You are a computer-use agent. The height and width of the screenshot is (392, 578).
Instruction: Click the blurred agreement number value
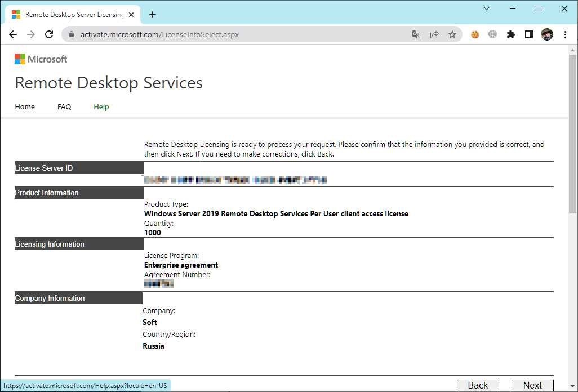[x=158, y=284]
